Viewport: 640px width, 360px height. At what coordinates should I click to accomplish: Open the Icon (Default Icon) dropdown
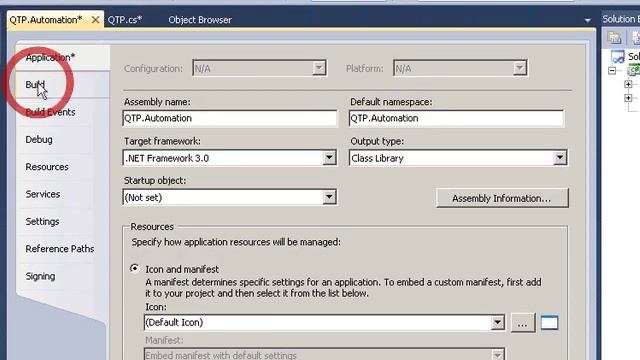click(324, 322)
